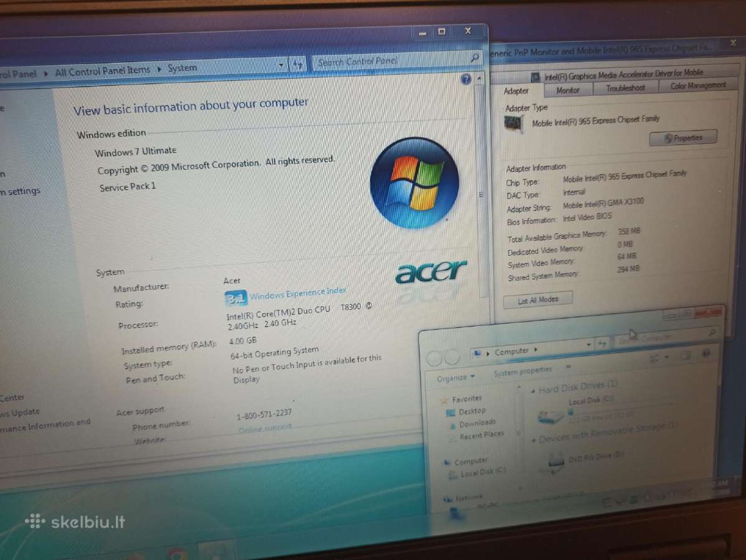Select Local Disk (C:) in navigation tree
Screen dimensions: 746x560
[483, 472]
